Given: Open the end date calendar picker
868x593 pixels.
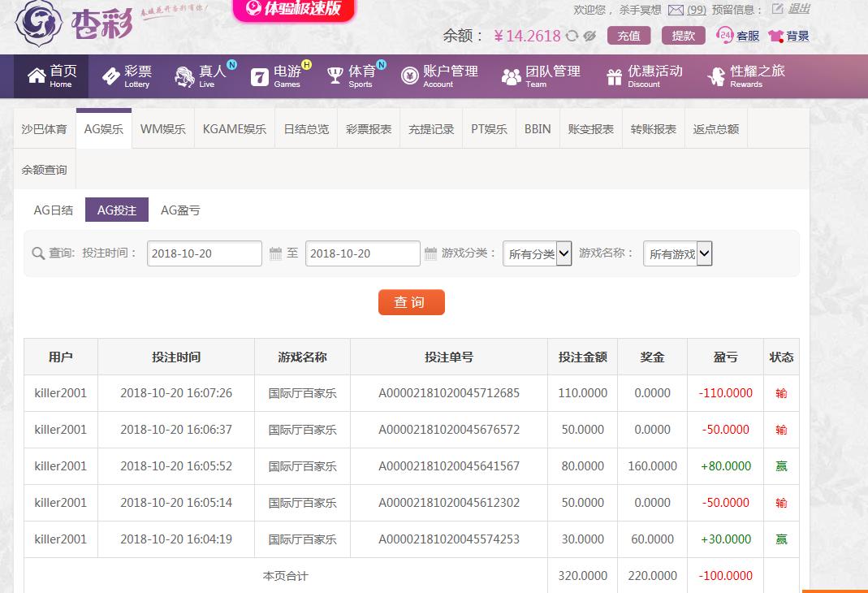Looking at the screenshot, I should pos(431,253).
